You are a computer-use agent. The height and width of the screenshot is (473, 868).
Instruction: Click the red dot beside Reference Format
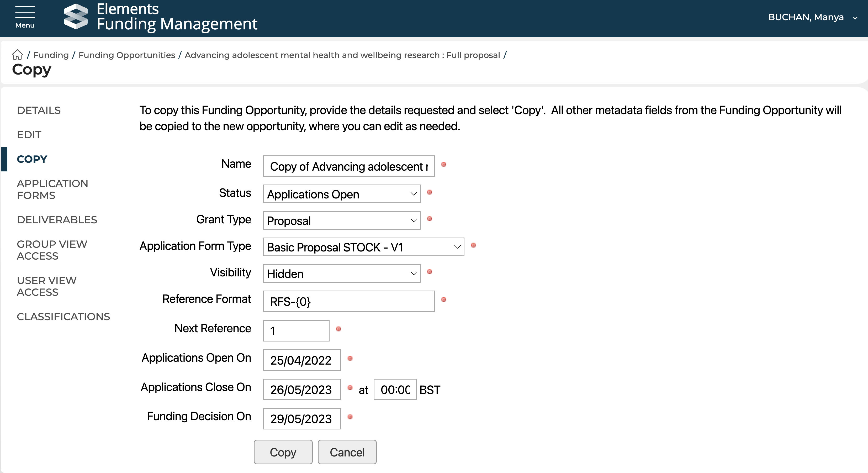click(443, 299)
